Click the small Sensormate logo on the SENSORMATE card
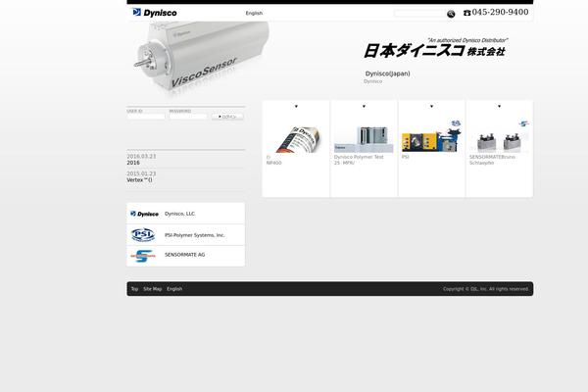 [524, 123]
